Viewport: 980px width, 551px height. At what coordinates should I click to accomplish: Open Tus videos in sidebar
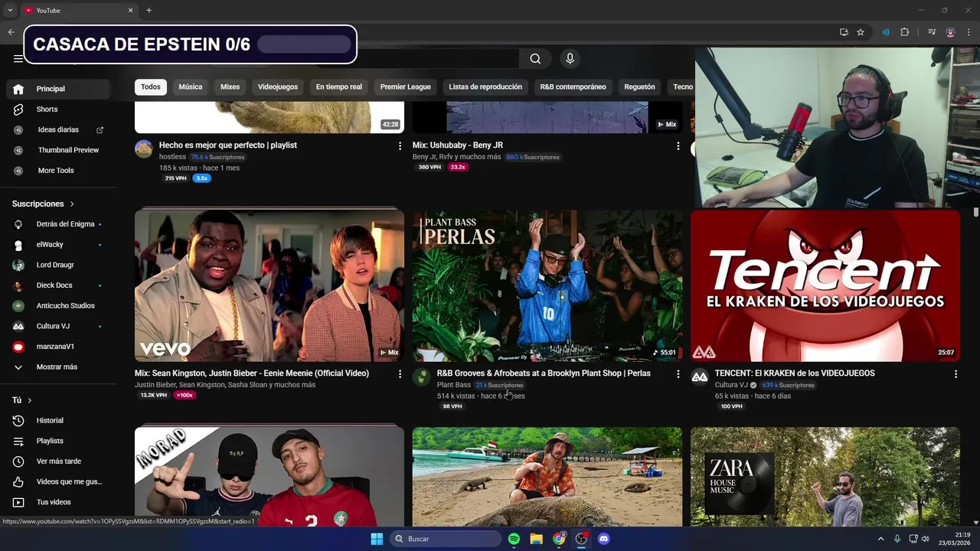coord(60,502)
